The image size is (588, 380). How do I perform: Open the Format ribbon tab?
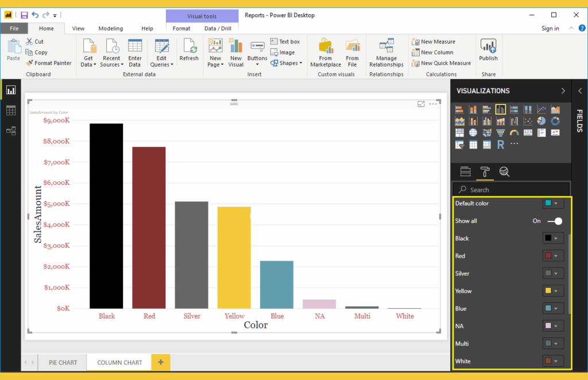[x=181, y=29]
